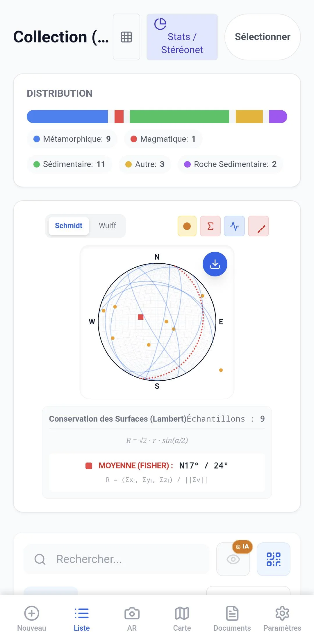Screen dimensions: 314x644
Task: Click the Rechercher search field
Action: (x=116, y=559)
